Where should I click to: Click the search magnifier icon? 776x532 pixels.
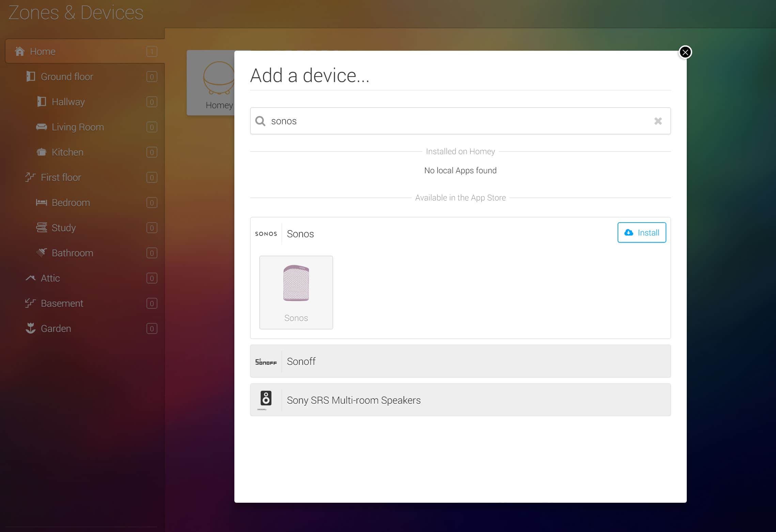click(260, 121)
